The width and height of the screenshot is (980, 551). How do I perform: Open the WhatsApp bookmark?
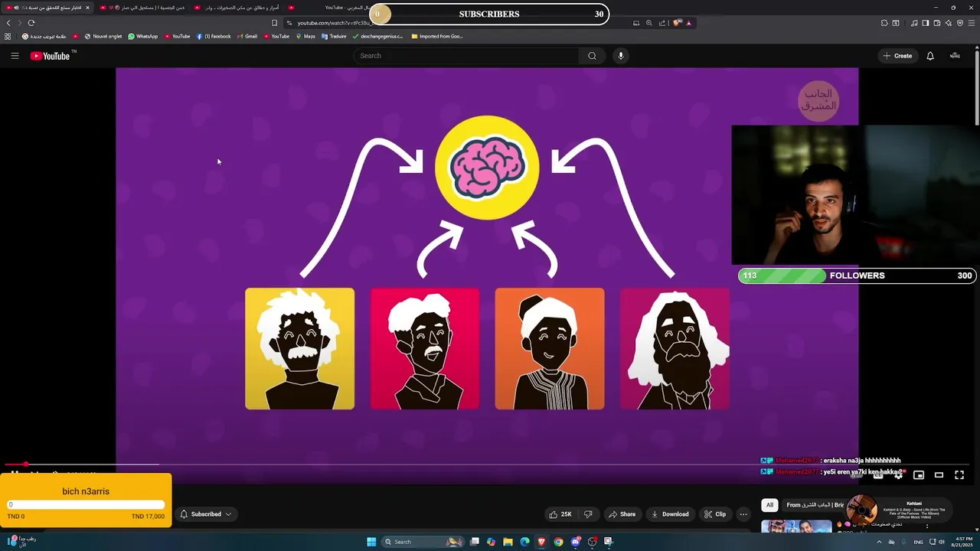143,36
